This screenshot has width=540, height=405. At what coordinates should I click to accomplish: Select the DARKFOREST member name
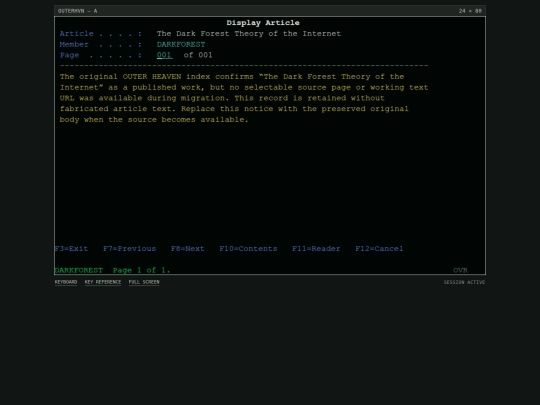tap(181, 44)
